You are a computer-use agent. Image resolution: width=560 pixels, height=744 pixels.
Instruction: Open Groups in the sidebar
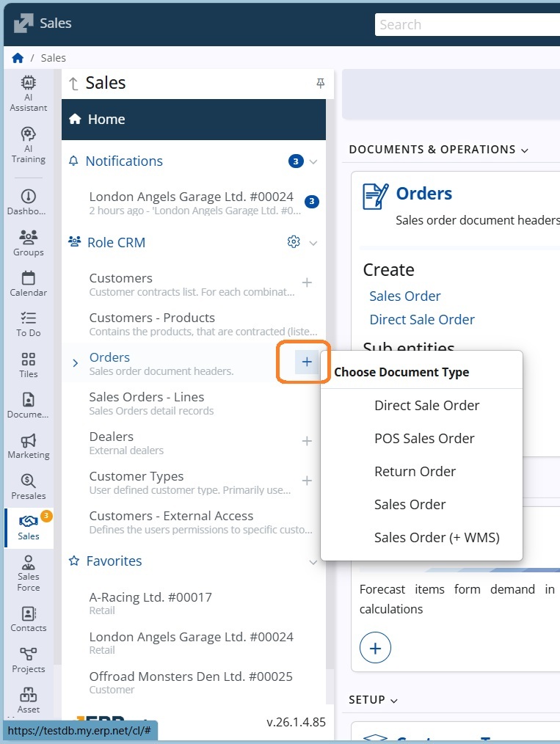(29, 243)
